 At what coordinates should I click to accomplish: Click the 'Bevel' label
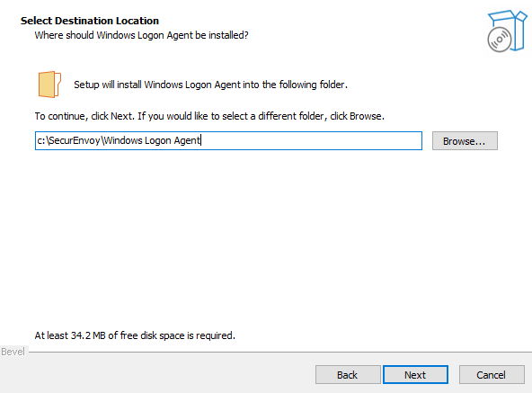pos(13,352)
